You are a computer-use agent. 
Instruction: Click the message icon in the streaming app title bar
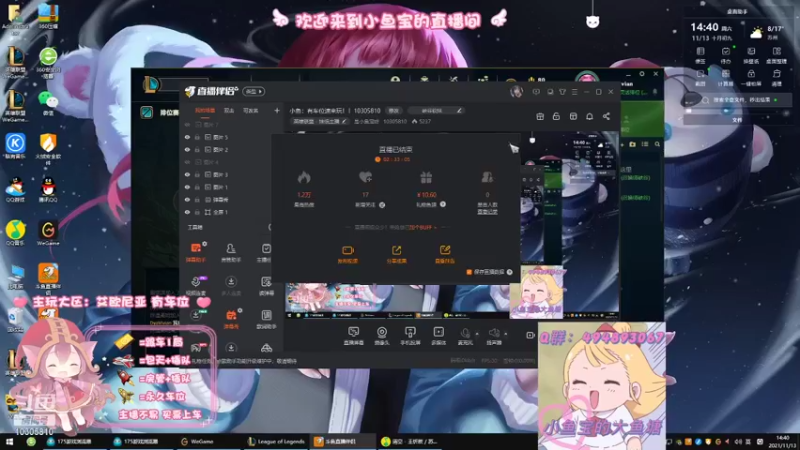point(536,92)
